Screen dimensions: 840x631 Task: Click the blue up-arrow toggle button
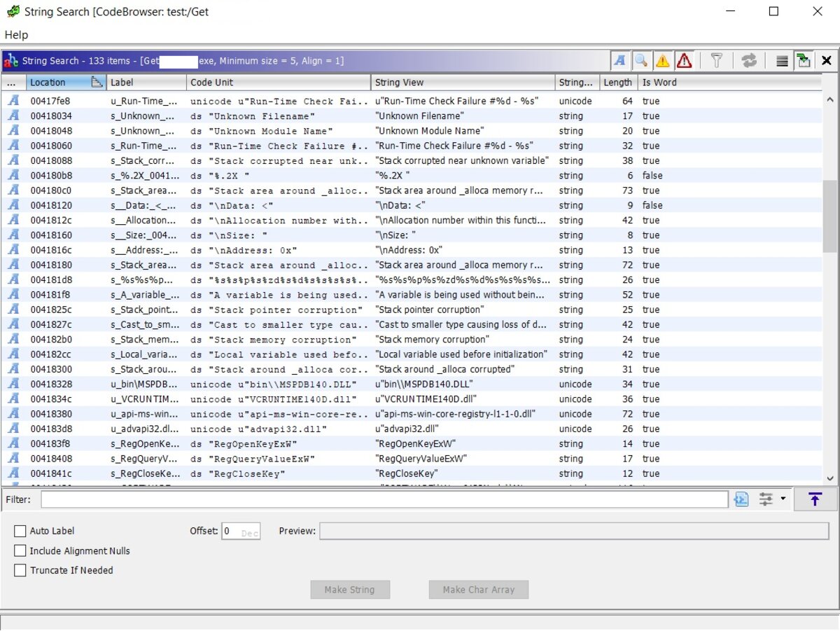815,499
